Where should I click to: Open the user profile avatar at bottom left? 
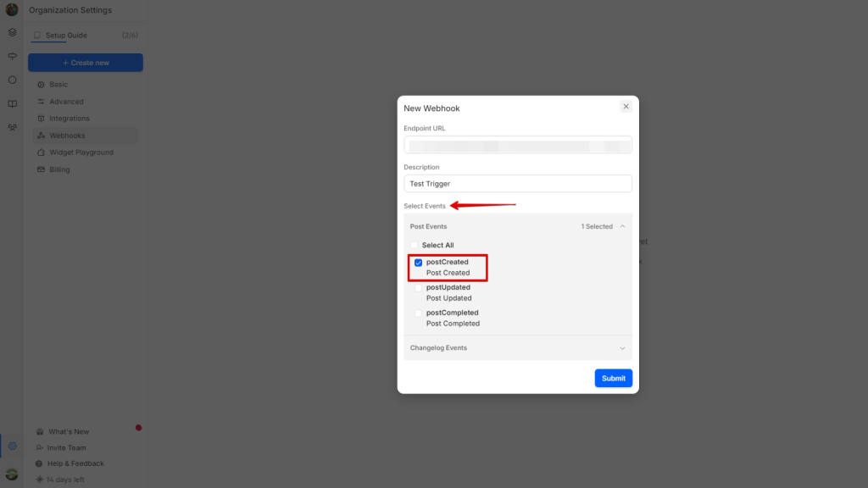(x=12, y=474)
